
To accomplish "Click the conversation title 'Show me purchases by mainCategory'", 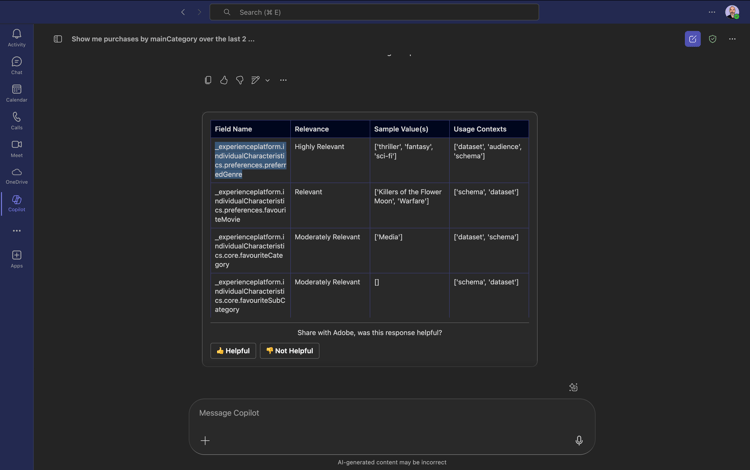I will [x=163, y=39].
